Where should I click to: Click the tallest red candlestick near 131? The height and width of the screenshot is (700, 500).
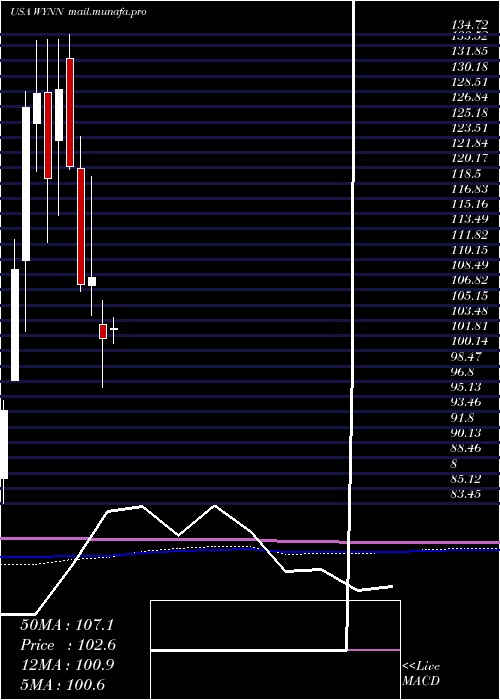coord(70,112)
